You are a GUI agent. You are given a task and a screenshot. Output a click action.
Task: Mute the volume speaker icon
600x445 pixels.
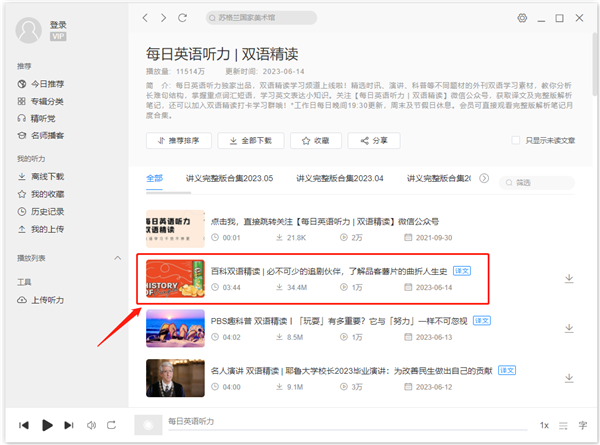click(91, 425)
